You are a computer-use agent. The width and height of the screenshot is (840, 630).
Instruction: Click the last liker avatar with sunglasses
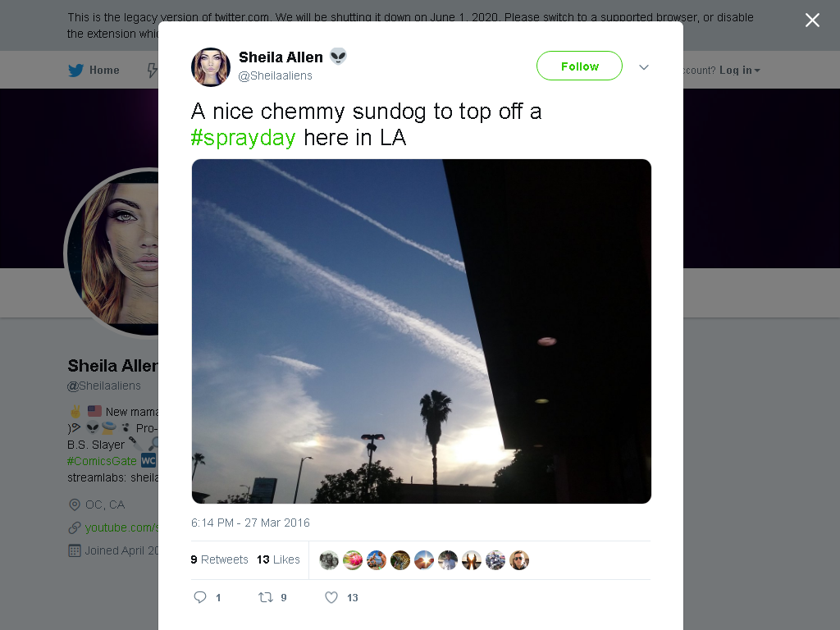tap(519, 560)
